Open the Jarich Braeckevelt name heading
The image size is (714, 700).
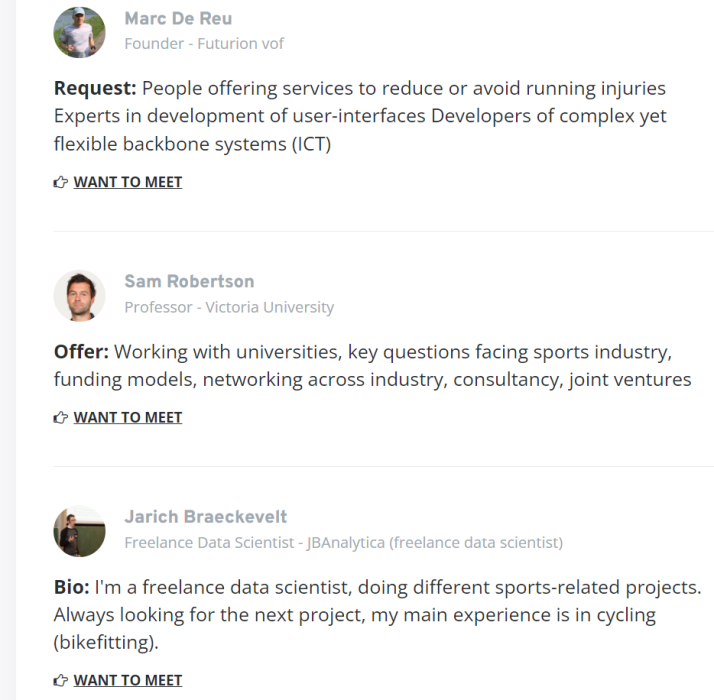tap(205, 516)
